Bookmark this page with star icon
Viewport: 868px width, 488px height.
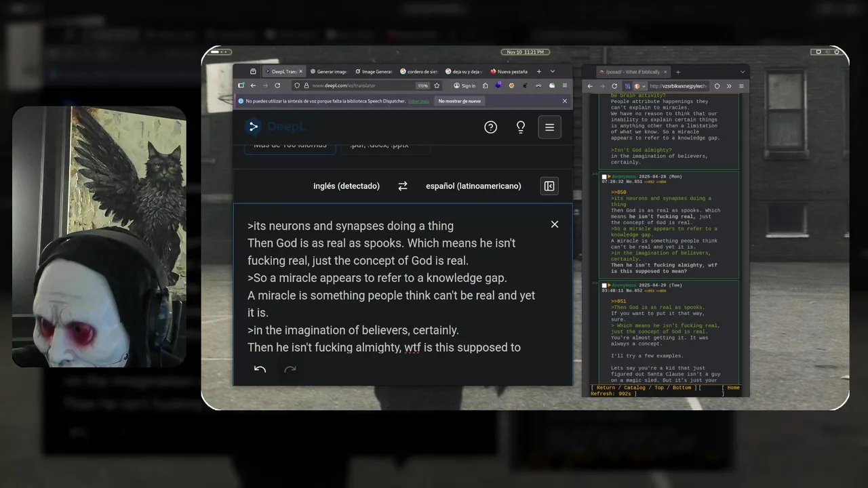click(x=437, y=85)
